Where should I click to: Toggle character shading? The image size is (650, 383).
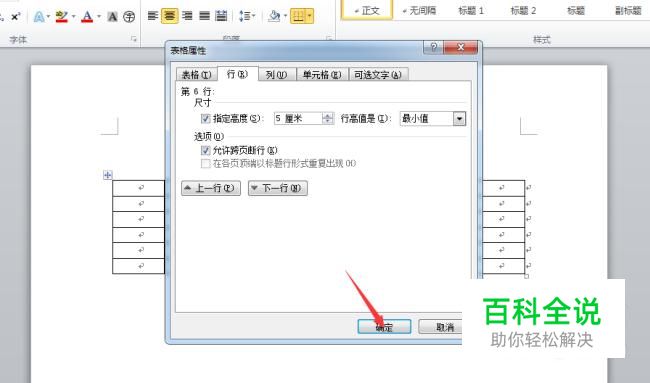point(112,17)
